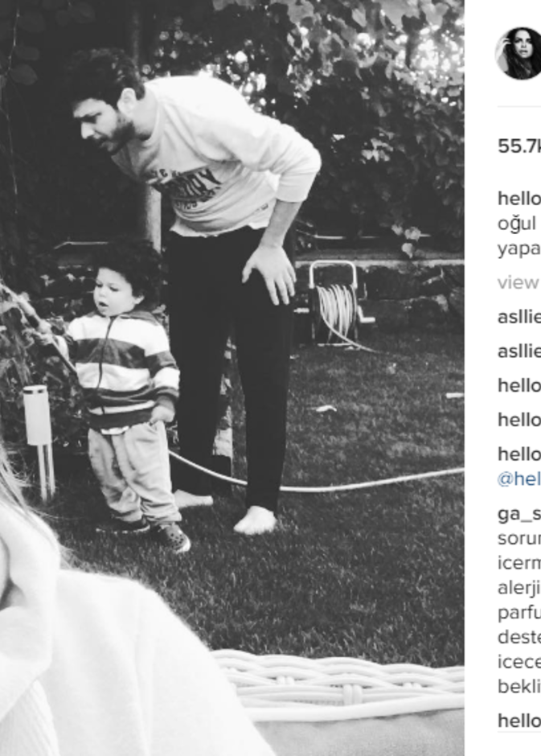541x756 pixels.
Task: Expand comments via the gray 'view' link
Action: pos(518,282)
